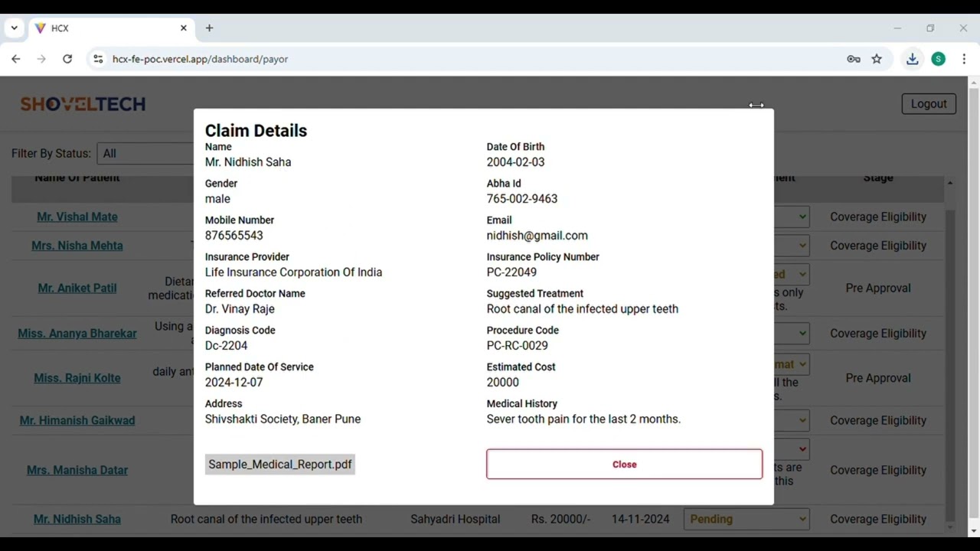The width and height of the screenshot is (980, 551).
Task: Open status dropdown in Rajni Kolte row
Action: click(x=792, y=364)
